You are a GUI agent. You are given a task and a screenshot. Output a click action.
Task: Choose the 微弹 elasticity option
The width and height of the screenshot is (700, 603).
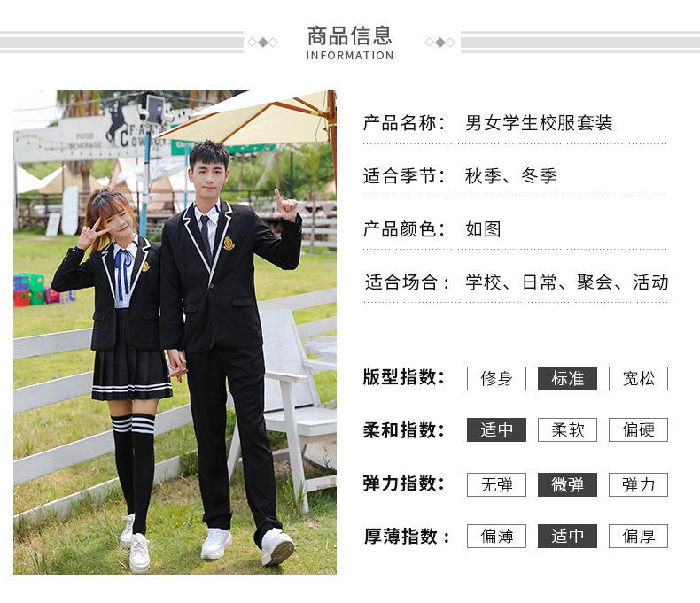567,484
